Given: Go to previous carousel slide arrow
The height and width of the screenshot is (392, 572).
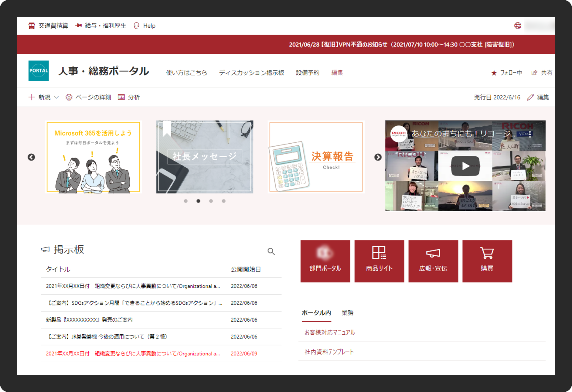Looking at the screenshot, I should 31,157.
